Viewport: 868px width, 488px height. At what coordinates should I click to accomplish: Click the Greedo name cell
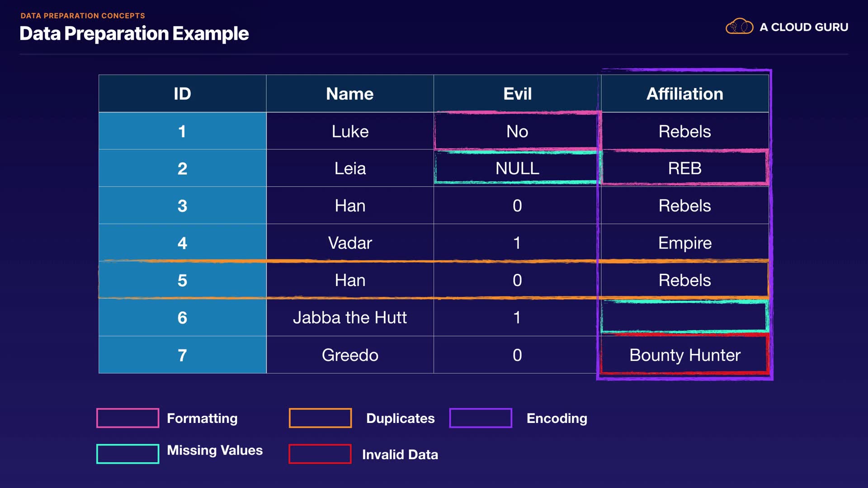[350, 355]
